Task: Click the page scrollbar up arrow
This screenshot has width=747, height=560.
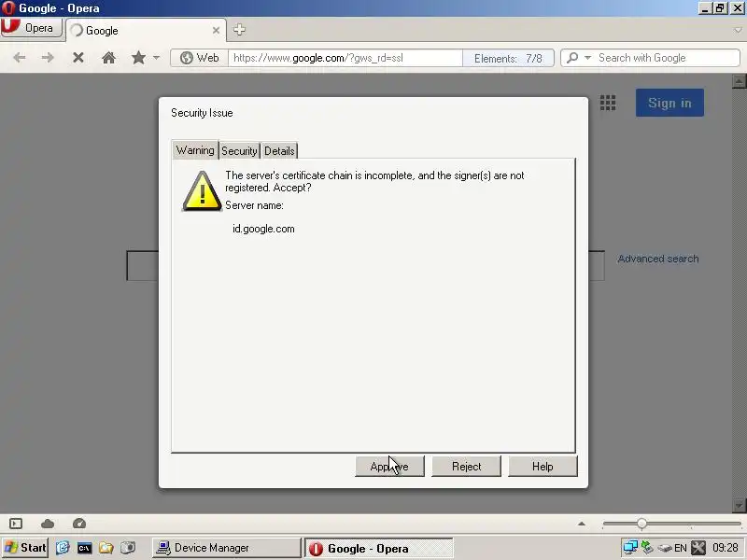Action: (739, 81)
